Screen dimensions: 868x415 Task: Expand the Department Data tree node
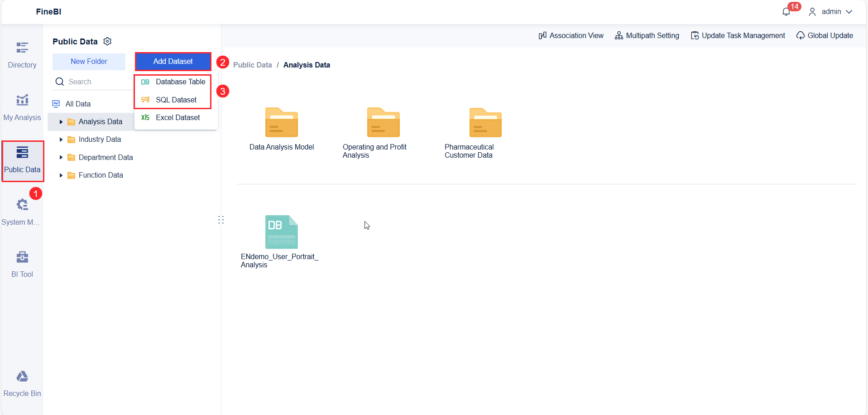[x=61, y=157]
